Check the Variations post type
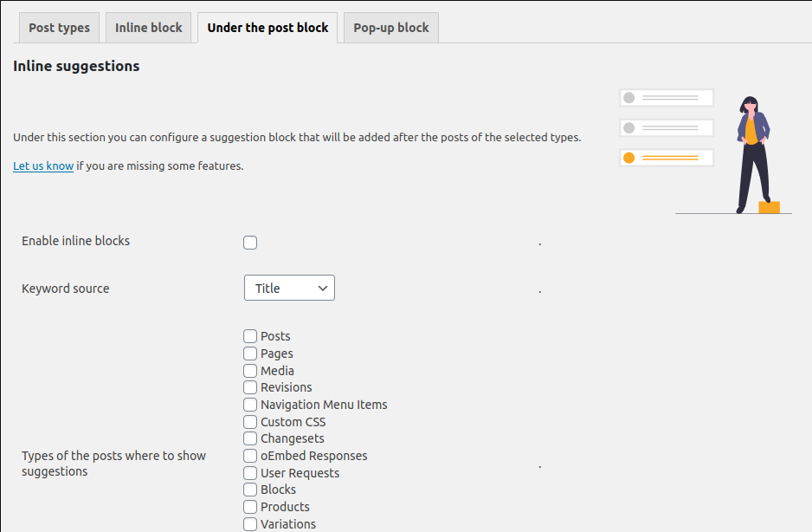This screenshot has height=532, width=812. click(x=250, y=523)
